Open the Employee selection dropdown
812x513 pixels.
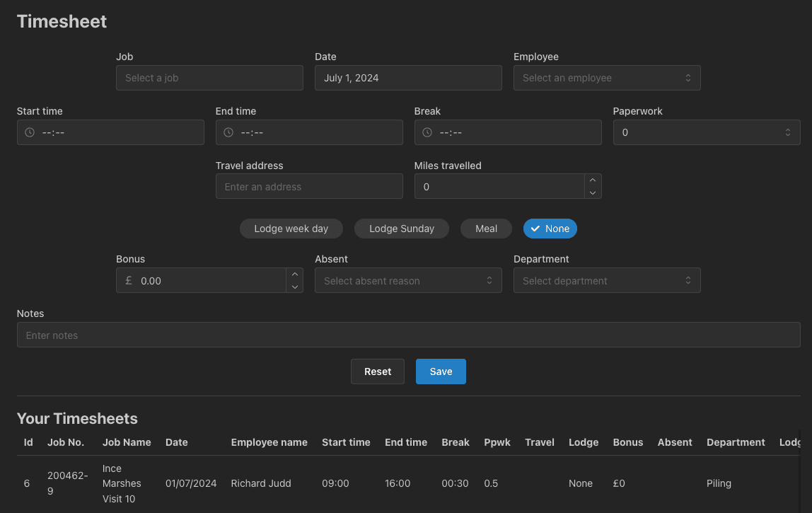(607, 78)
